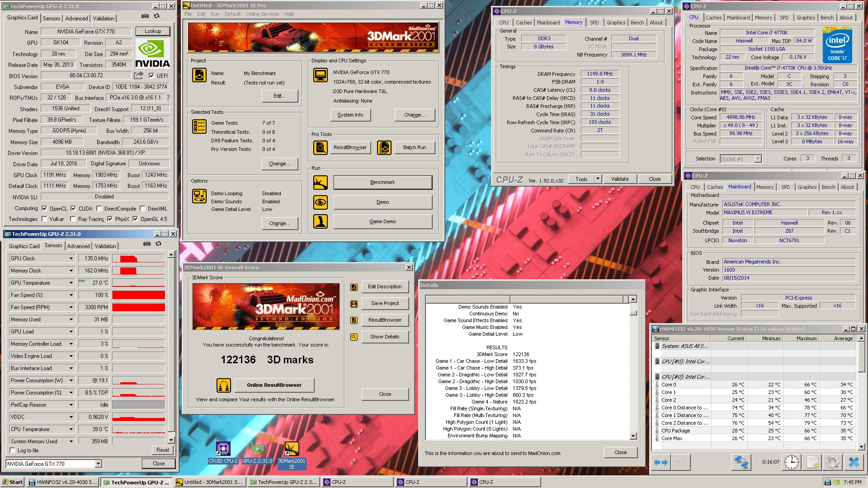Open PerfCap Reason sensor dropdown
868x488 pixels.
tap(71, 405)
